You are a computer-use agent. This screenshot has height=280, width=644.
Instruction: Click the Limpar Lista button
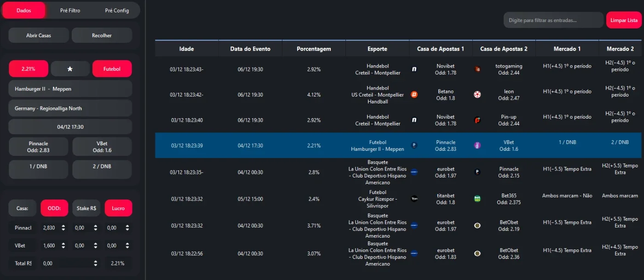tap(624, 20)
